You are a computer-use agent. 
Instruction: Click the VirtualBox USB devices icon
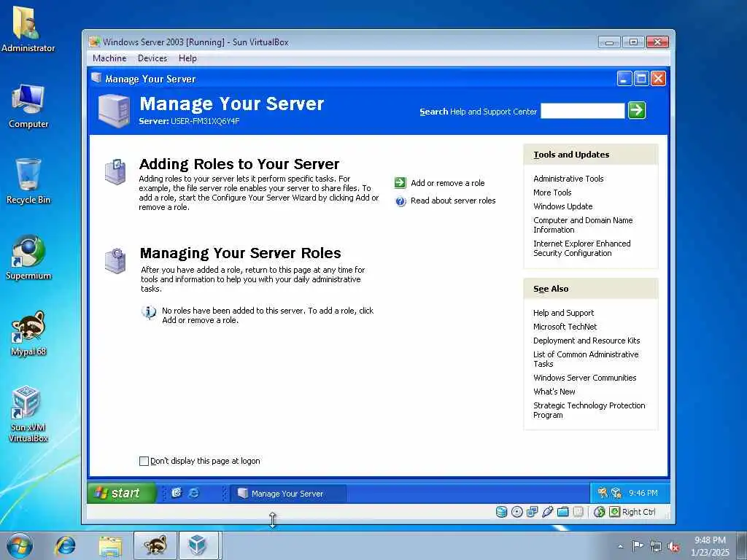(x=547, y=512)
